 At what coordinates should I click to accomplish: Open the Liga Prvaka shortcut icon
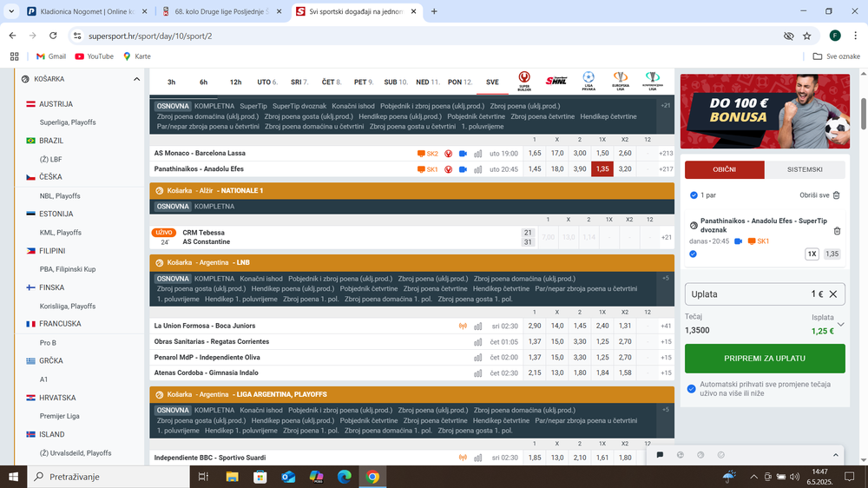point(589,81)
